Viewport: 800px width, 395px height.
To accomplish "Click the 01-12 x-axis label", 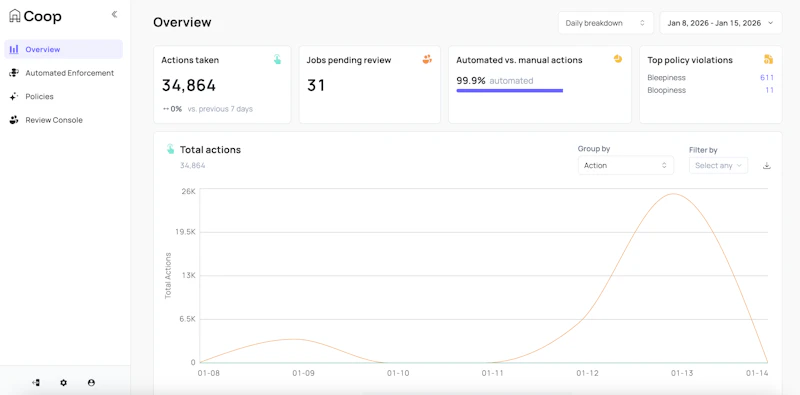I will click(x=587, y=373).
